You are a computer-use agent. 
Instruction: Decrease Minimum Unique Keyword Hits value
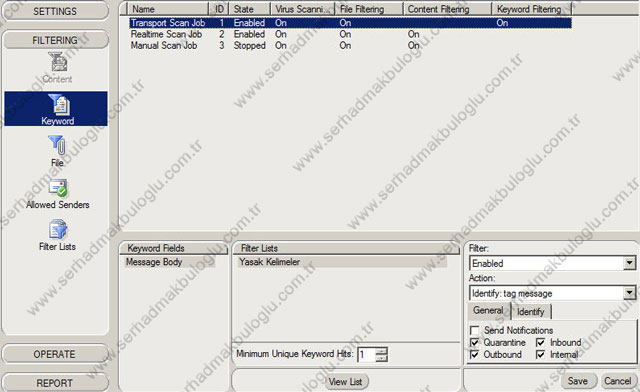pyautogui.click(x=381, y=358)
